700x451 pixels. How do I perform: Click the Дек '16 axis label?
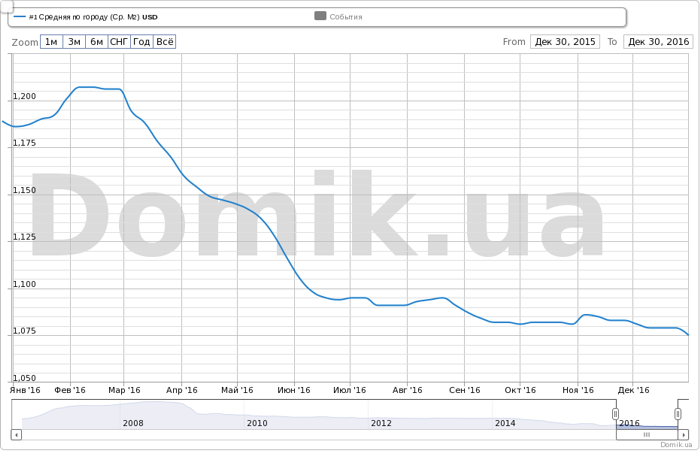point(633,390)
